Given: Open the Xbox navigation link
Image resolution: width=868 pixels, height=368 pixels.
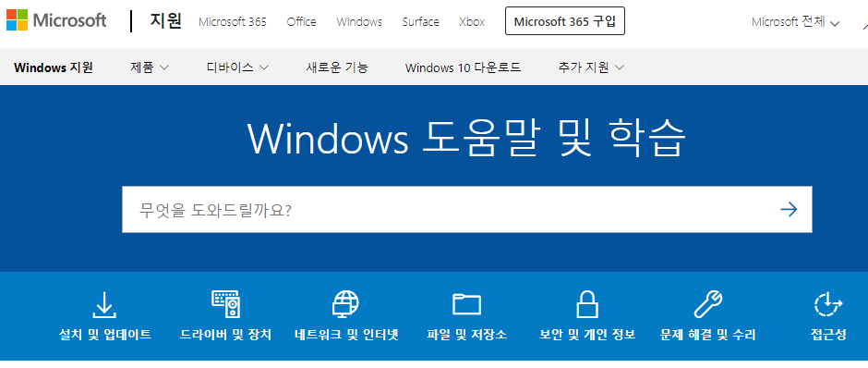Looking at the screenshot, I should [472, 22].
